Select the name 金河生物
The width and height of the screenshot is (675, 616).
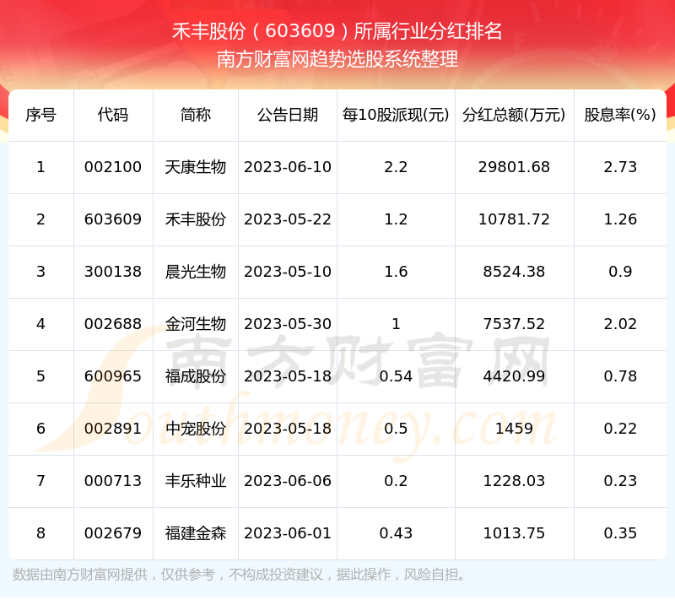click(x=196, y=324)
